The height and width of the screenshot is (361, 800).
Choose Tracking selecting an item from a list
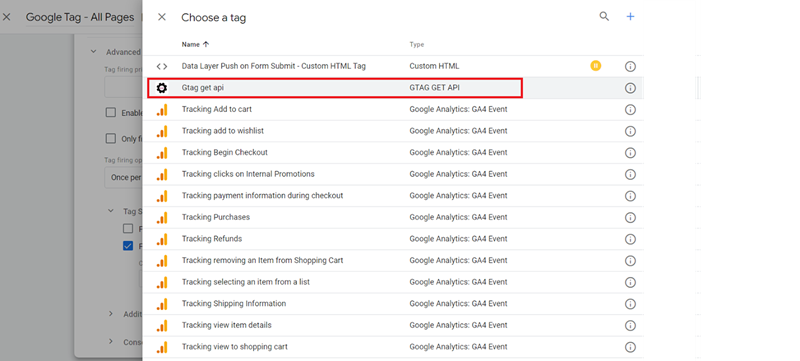[x=246, y=281]
